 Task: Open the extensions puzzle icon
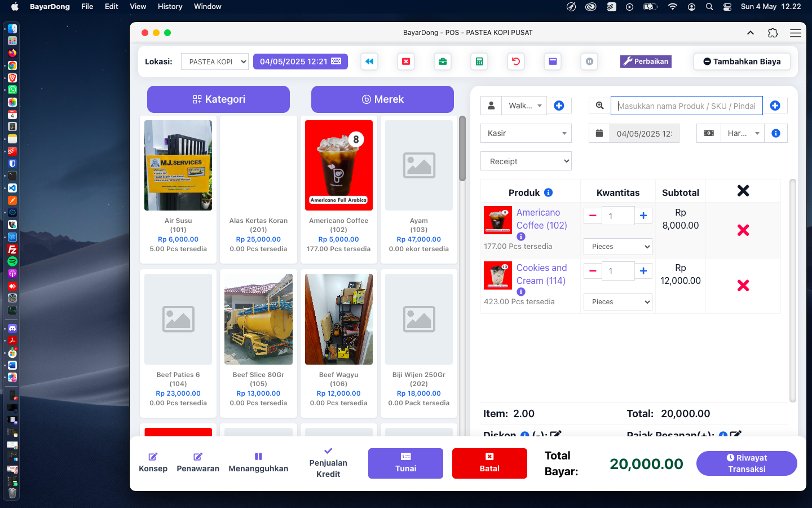(x=773, y=33)
